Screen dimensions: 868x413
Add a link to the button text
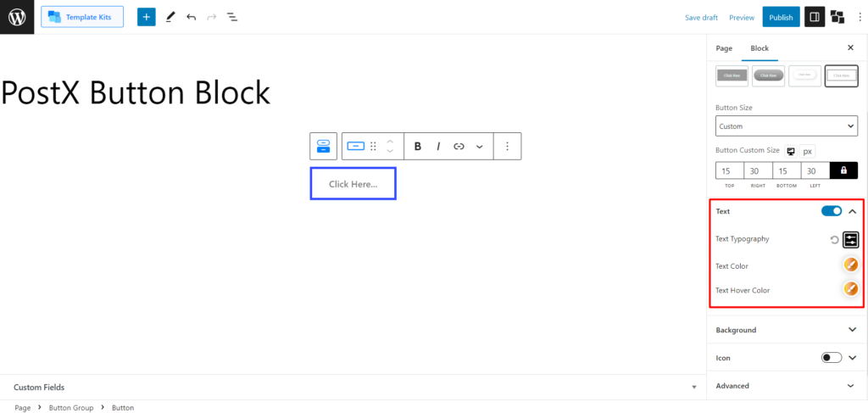click(459, 146)
